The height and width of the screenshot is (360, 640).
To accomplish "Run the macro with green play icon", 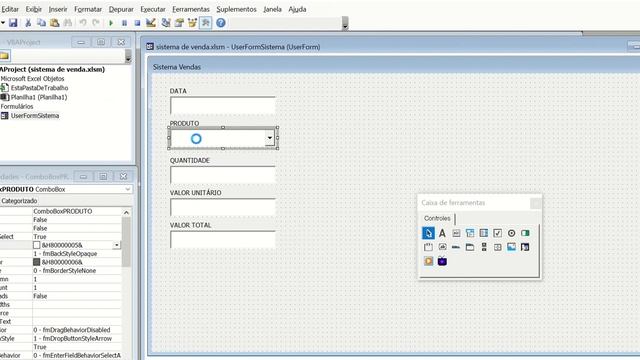I will [111, 23].
